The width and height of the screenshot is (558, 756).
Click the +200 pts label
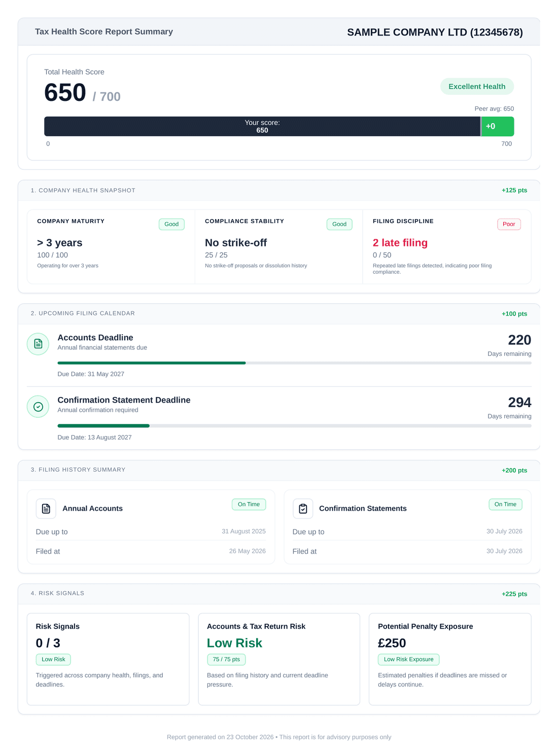click(514, 471)
